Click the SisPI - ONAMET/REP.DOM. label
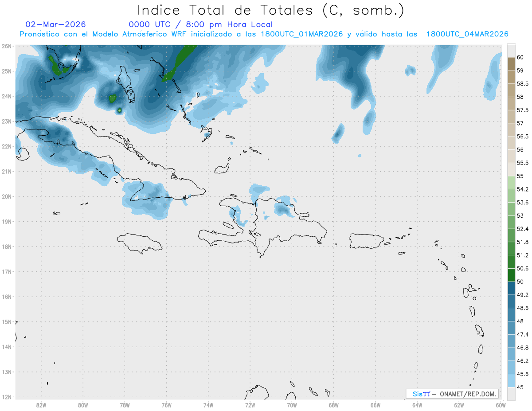 452,394
